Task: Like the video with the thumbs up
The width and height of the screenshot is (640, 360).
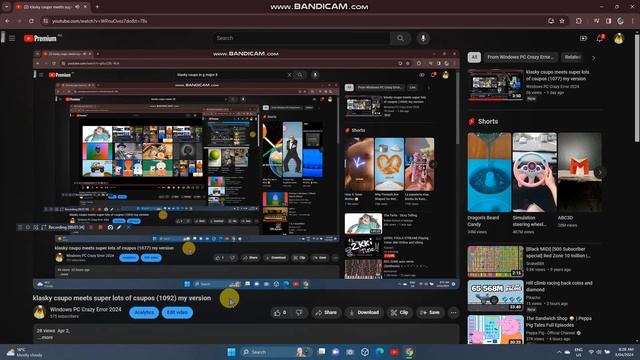Action: 280,313
